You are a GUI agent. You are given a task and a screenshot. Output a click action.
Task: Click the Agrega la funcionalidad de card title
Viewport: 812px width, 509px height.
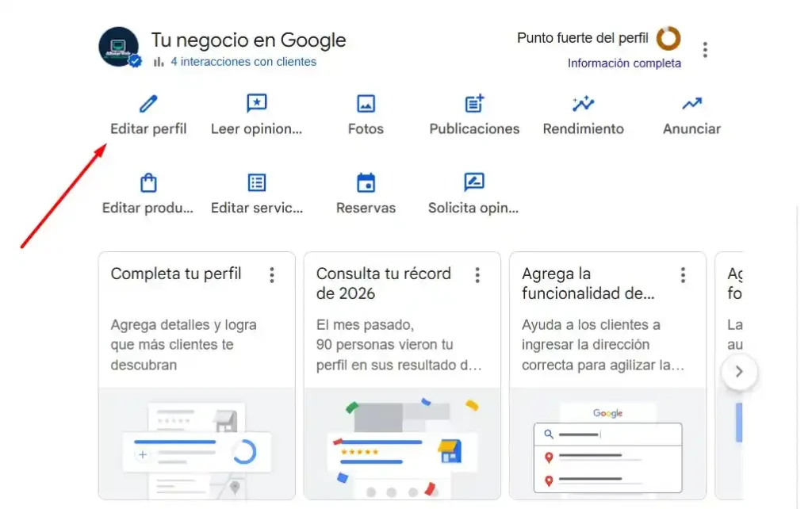588,283
